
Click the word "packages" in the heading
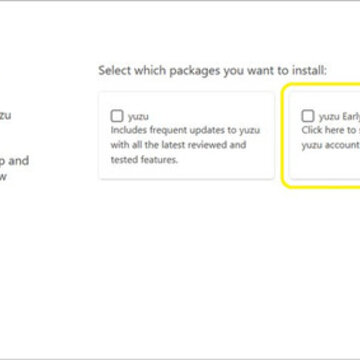click(x=195, y=71)
